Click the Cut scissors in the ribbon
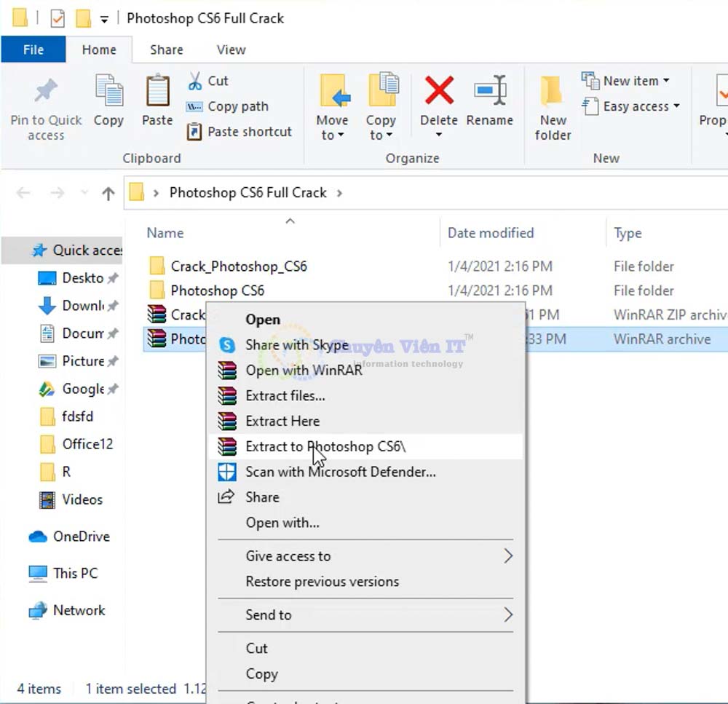This screenshot has height=704, width=728. click(195, 81)
